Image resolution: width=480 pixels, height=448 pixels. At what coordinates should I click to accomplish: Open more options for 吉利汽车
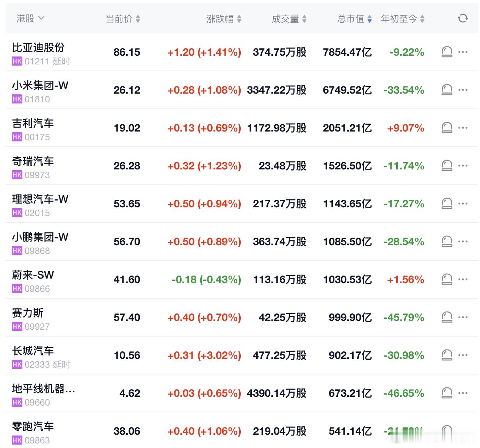(x=463, y=128)
